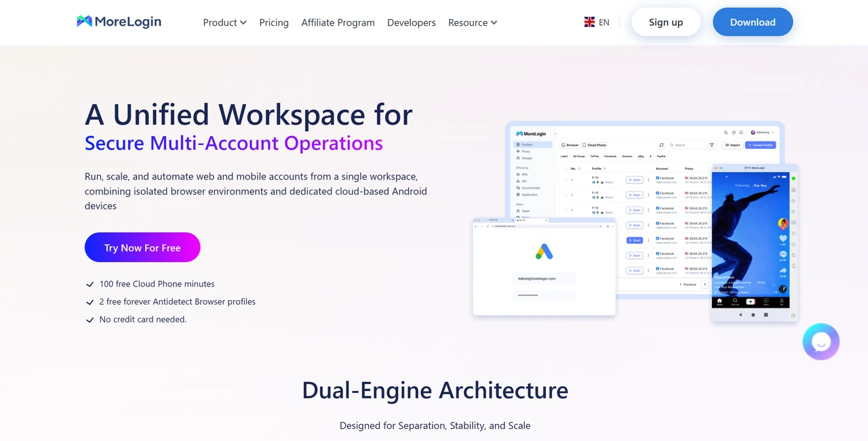The width and height of the screenshot is (868, 441).
Task: Click the notification bell icon in mockup
Action: point(741,132)
